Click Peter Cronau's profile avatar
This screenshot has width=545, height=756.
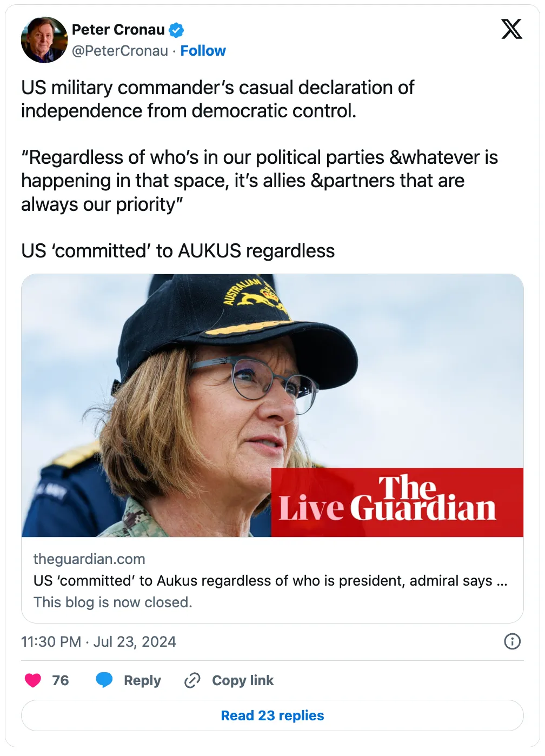tap(44, 40)
